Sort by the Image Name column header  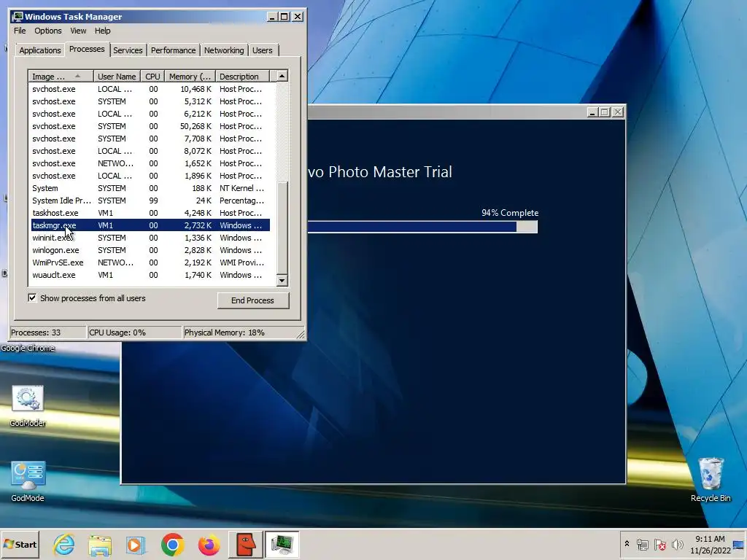coord(61,76)
